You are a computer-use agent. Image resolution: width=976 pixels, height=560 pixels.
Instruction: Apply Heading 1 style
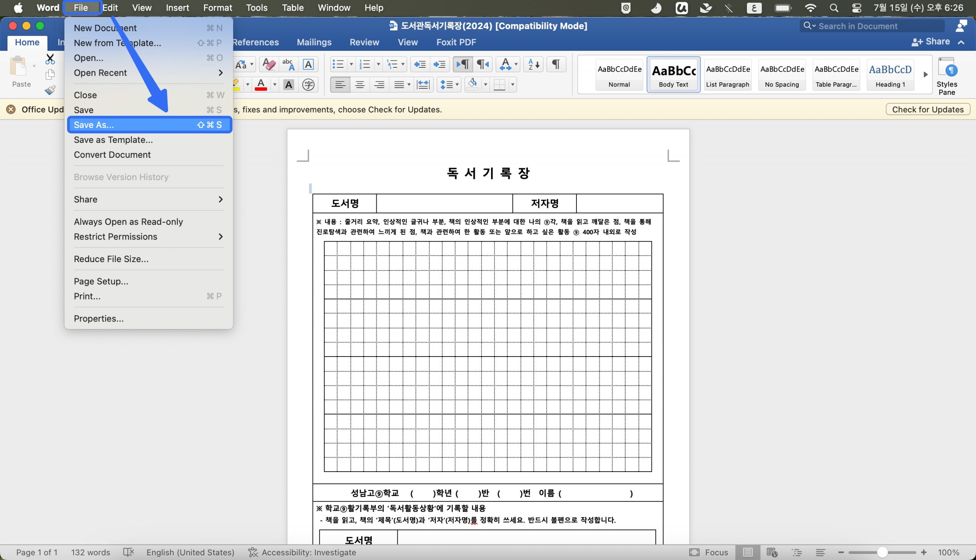point(890,75)
